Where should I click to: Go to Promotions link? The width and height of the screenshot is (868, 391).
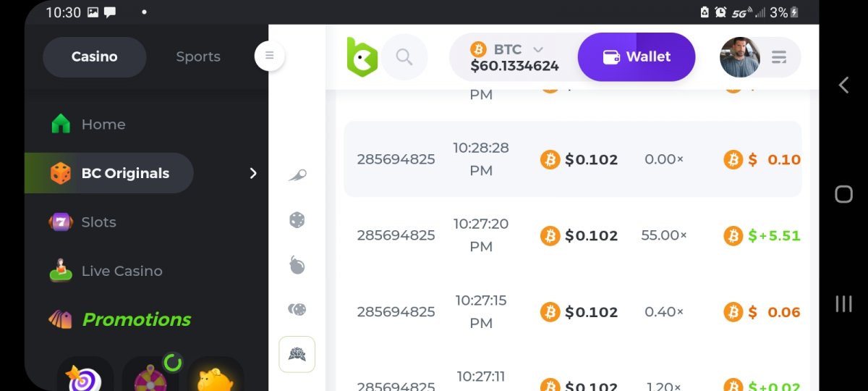[136, 319]
